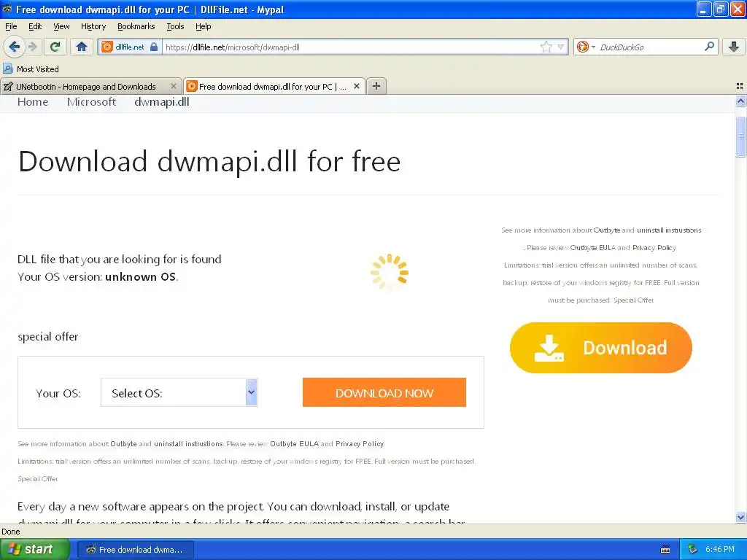Click the special offer label
The width and height of the screenshot is (747, 560).
[48, 337]
